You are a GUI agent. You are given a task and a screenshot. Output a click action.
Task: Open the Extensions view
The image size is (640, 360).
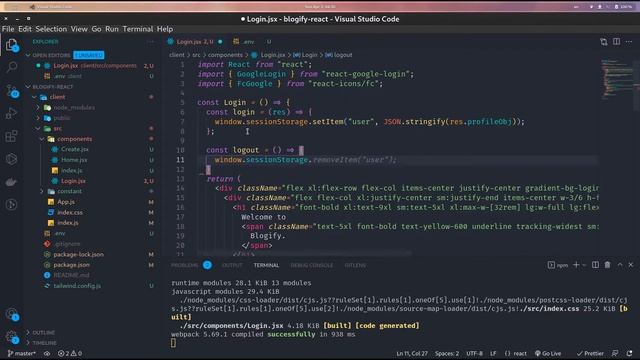11,136
